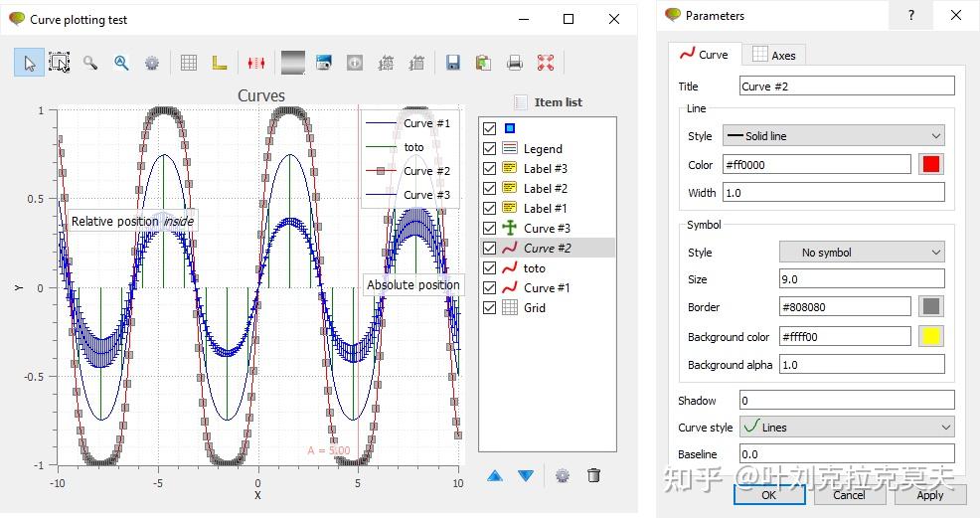Viewport: 980px width, 518px height.
Task: Click the Item list header icon
Action: [x=520, y=101]
